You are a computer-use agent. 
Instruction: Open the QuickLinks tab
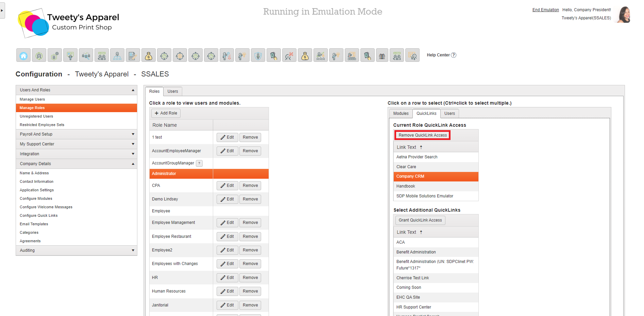tap(426, 113)
